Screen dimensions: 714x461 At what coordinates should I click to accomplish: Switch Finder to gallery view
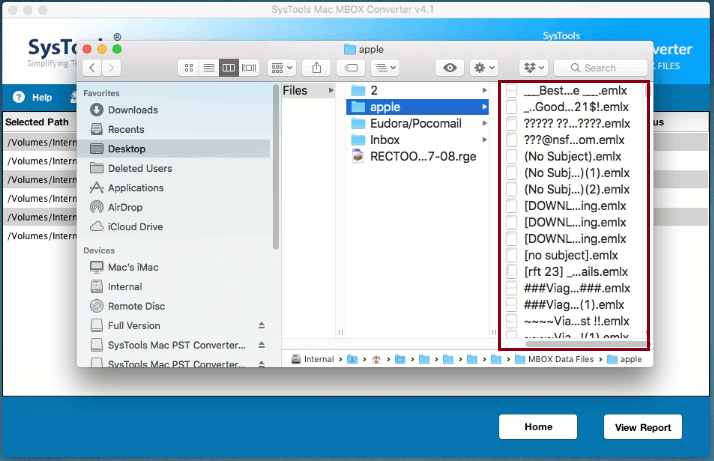click(249, 68)
